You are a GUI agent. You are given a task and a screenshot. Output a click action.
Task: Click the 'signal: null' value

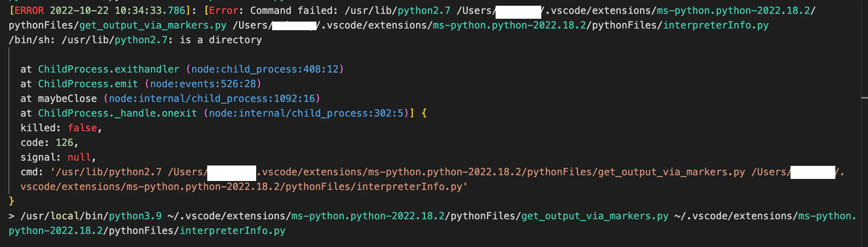pos(79,157)
